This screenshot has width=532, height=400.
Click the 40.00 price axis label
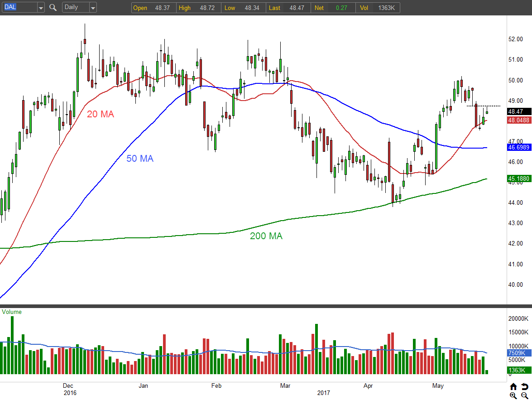(x=515, y=285)
